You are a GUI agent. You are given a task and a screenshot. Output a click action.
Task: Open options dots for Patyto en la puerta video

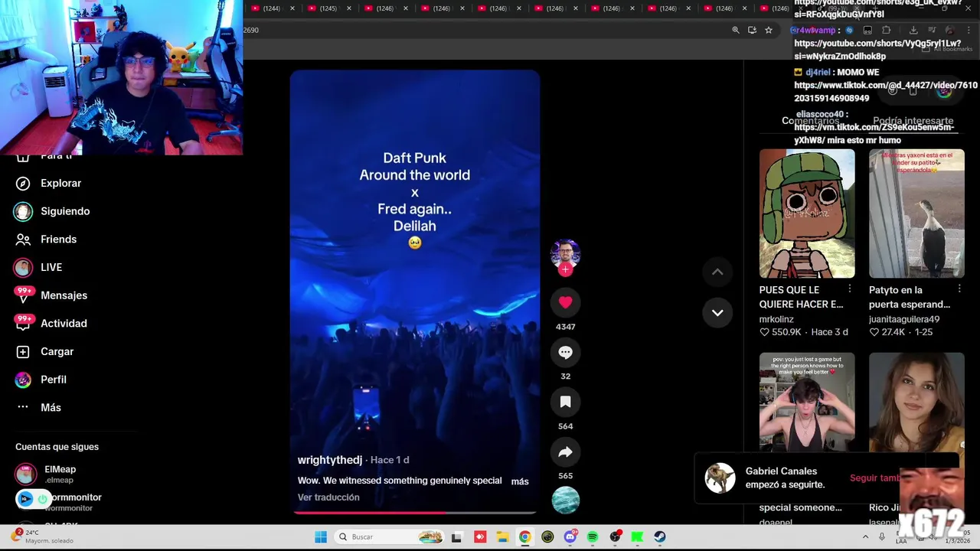click(959, 289)
